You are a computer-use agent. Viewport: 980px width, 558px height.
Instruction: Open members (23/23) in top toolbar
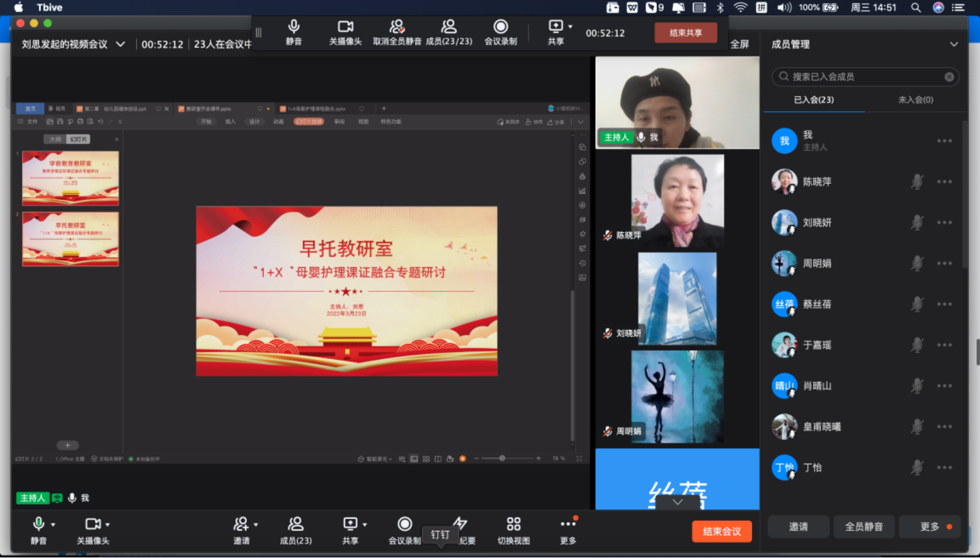click(449, 32)
